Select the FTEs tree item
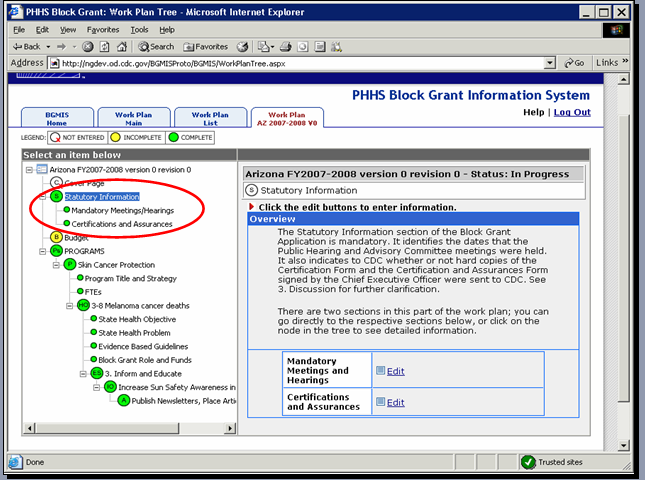Screen dimensions: 645x480 coord(93,292)
